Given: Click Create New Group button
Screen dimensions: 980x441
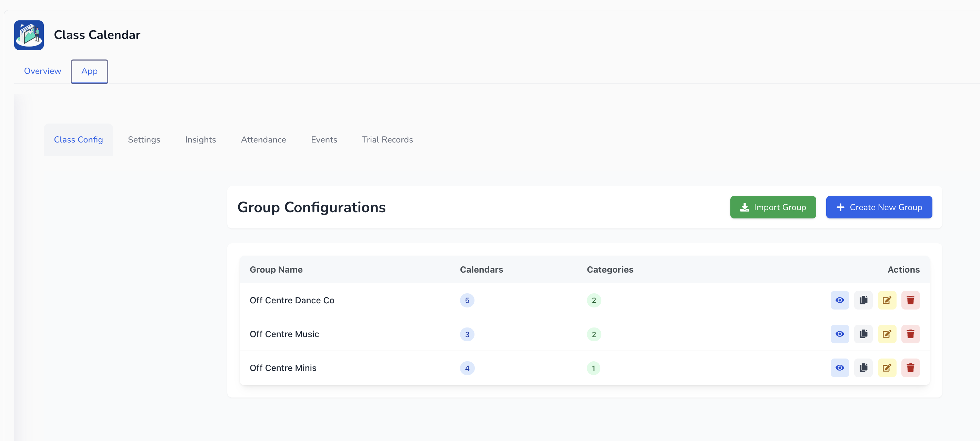Looking at the screenshot, I should pyautogui.click(x=879, y=207).
